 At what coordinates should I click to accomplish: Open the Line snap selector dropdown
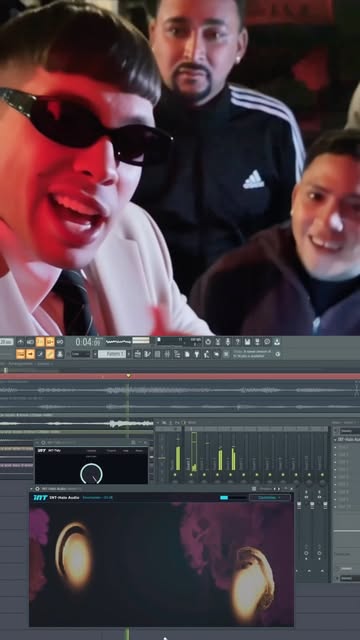(x=81, y=354)
